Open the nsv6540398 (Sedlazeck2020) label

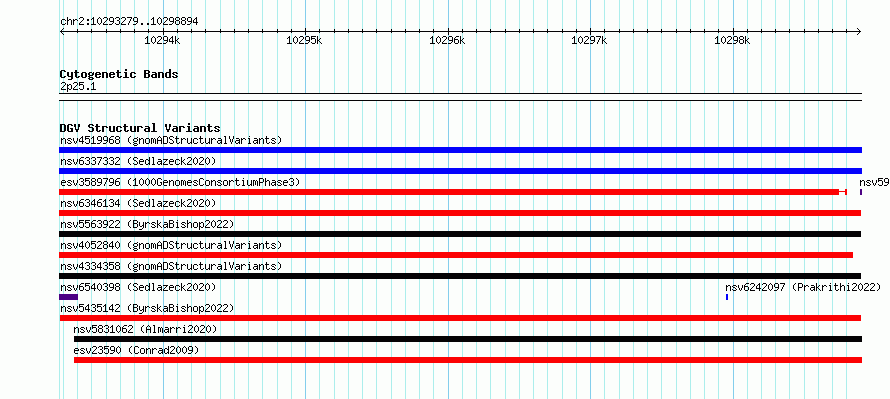click(138, 287)
